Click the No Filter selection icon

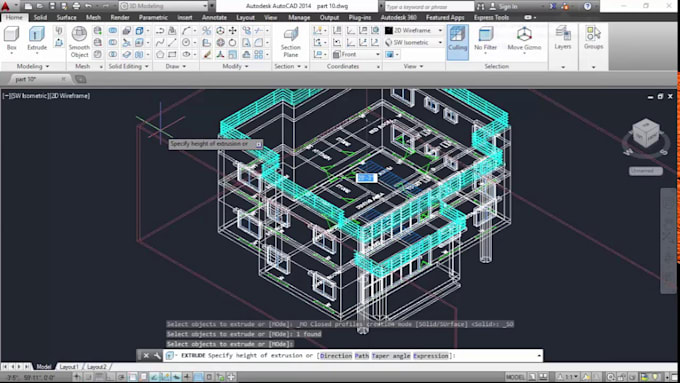(485, 38)
